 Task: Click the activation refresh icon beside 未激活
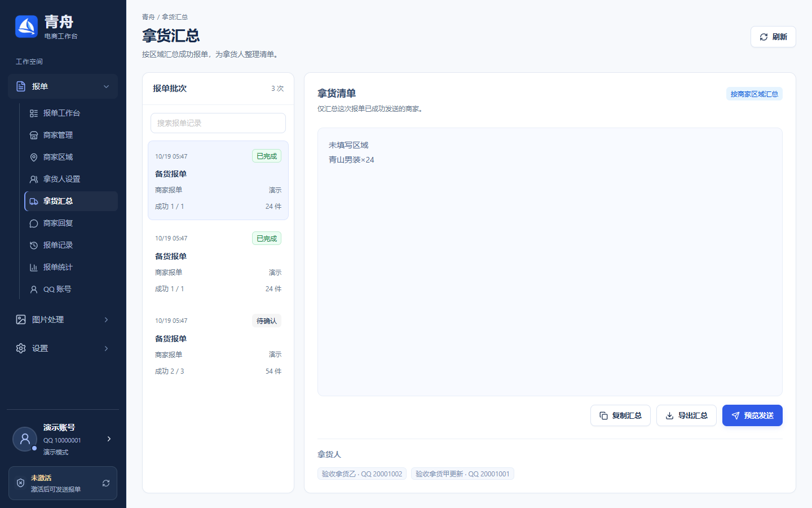[x=106, y=483]
